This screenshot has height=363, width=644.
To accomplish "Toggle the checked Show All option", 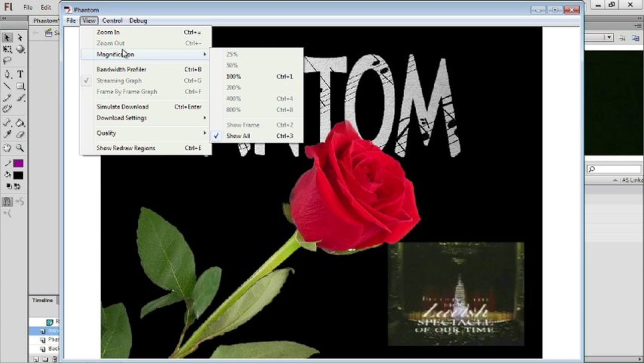I will tap(256, 136).
